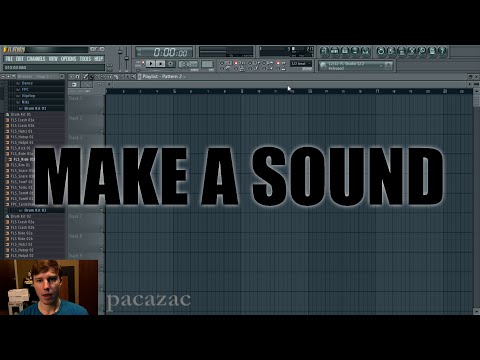480x360 pixels.
Task: Click the webcam video thumbnail
Action: (49, 287)
